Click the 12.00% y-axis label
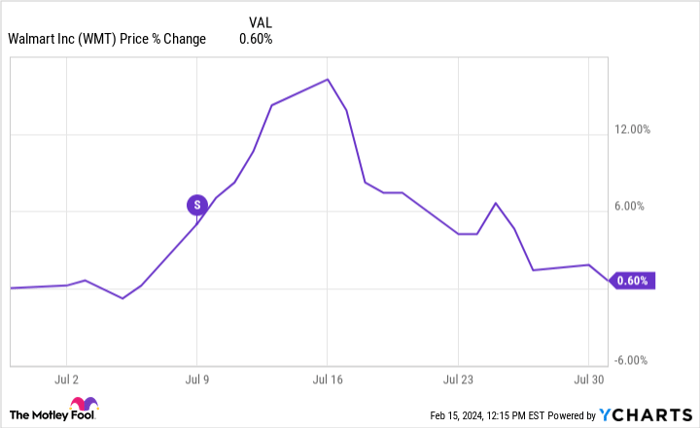Screen dimensions: 700x428 point(632,130)
